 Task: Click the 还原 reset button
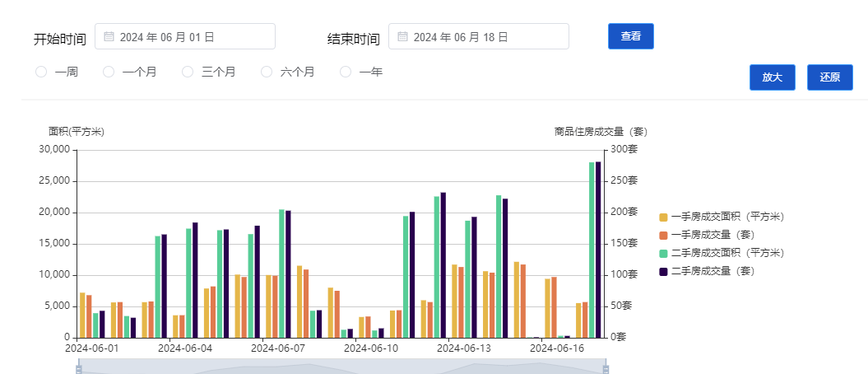[x=829, y=77]
